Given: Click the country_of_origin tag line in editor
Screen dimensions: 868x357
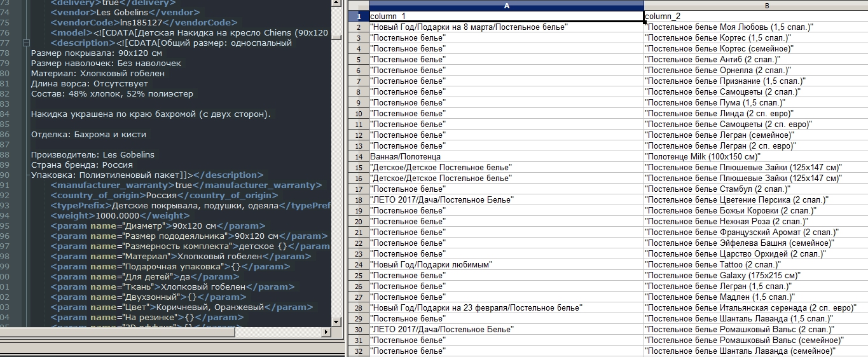Looking at the screenshot, I should (x=165, y=196).
